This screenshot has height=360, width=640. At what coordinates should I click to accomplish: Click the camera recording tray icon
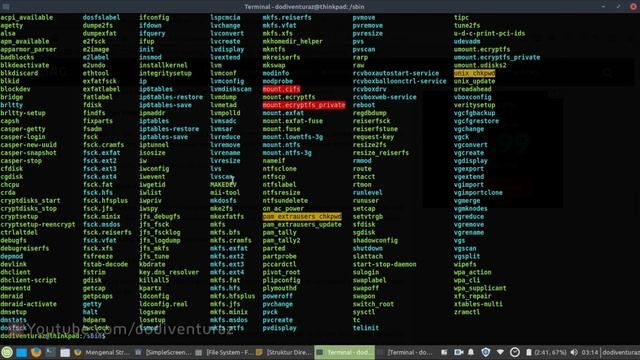(x=459, y=352)
